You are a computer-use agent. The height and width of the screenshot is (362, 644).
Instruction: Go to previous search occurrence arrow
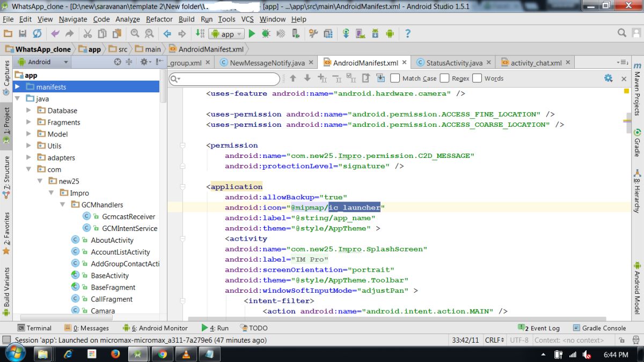coord(293,78)
